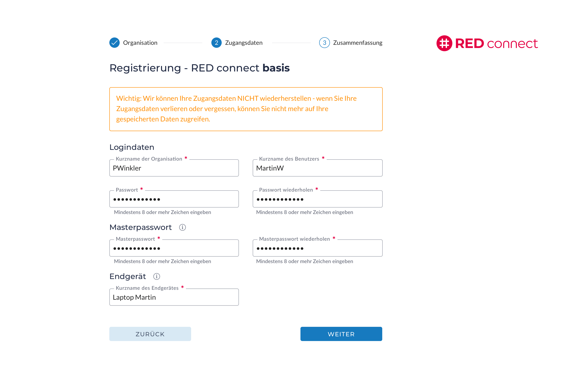Focus the Kurzname des Endgerätes field
Screen dimensions: 588x366
click(174, 297)
